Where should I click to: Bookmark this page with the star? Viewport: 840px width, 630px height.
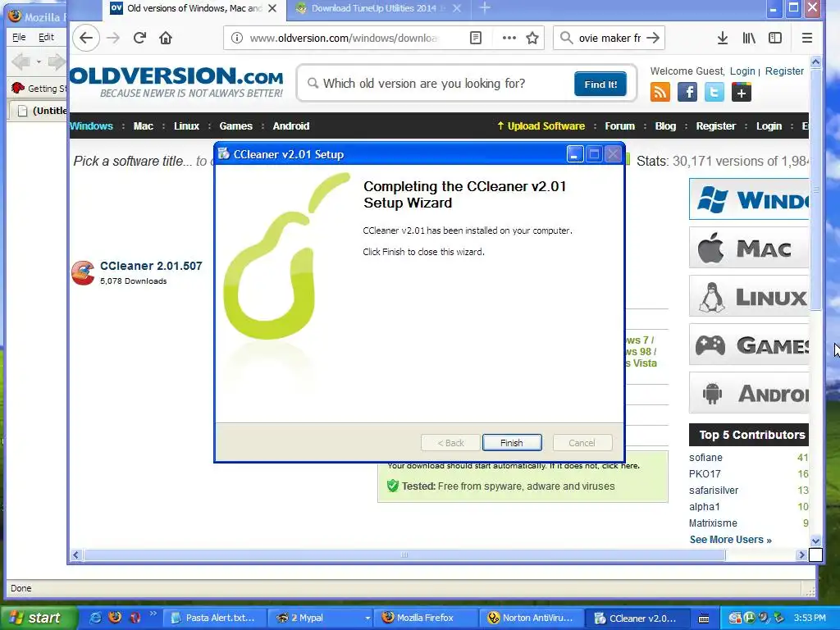532,38
